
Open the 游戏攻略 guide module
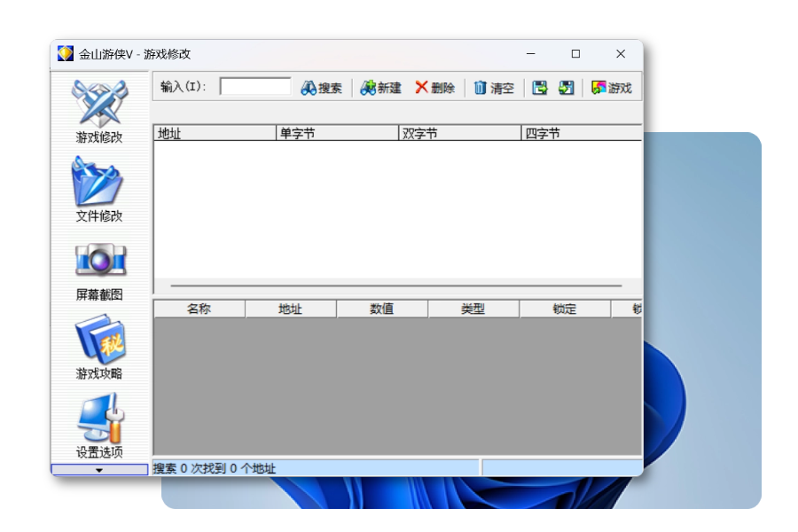99,348
